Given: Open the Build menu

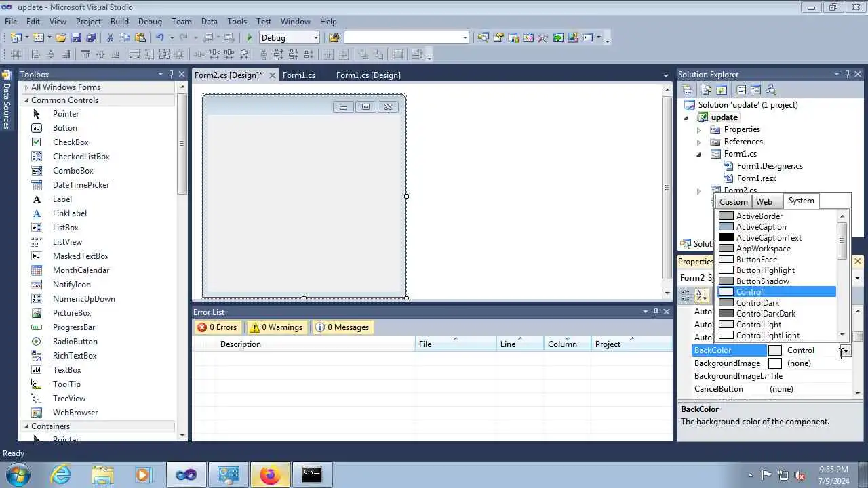Looking at the screenshot, I should [119, 22].
